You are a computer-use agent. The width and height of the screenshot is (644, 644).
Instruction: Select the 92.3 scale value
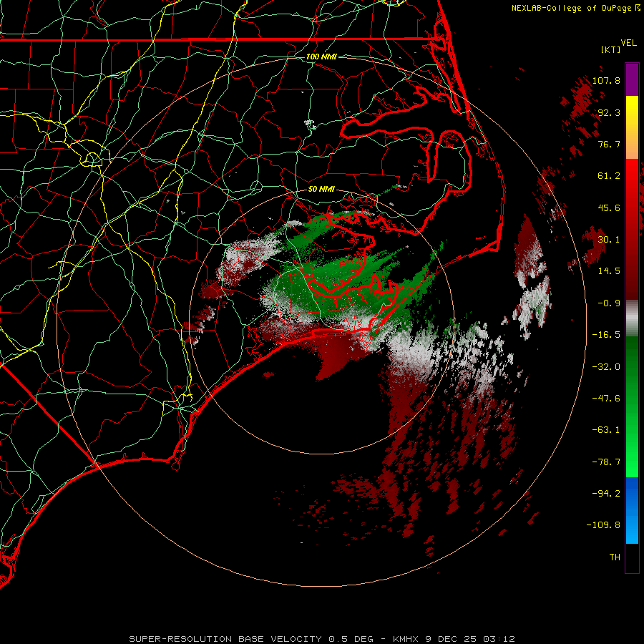click(609, 112)
